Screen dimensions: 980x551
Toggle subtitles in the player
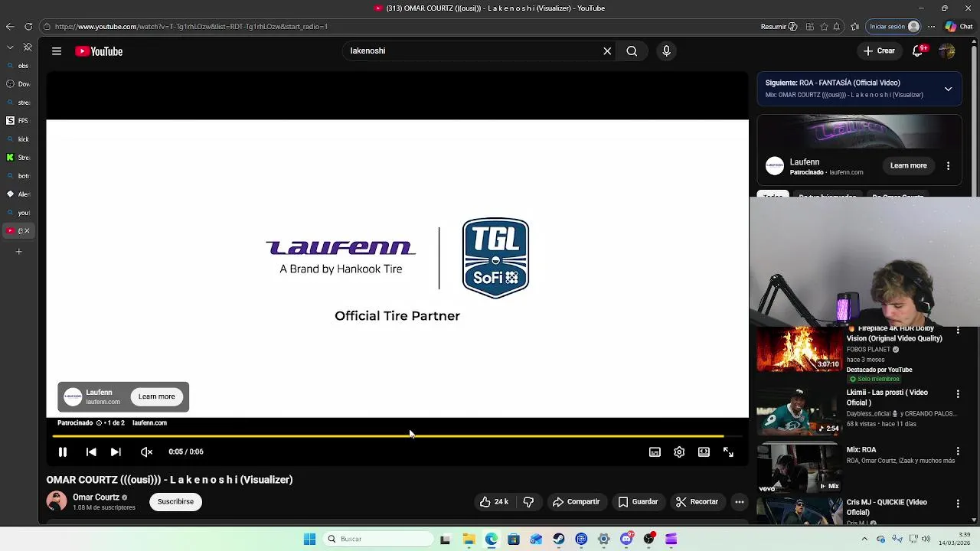click(x=655, y=452)
